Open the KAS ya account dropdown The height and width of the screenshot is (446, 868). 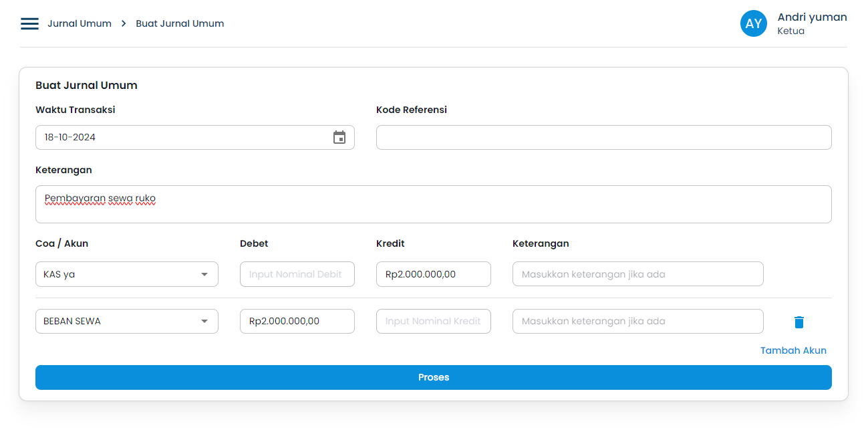(x=126, y=274)
